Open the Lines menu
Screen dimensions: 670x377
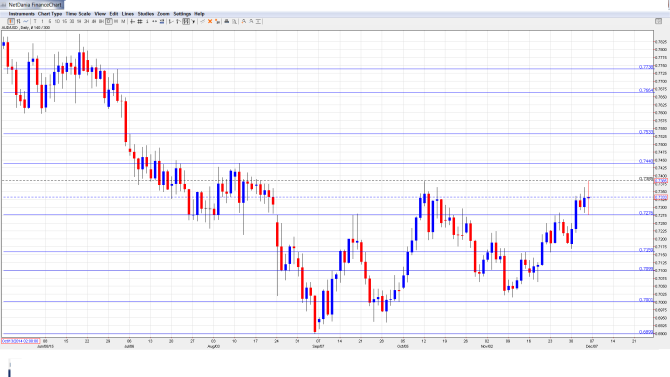coord(128,14)
